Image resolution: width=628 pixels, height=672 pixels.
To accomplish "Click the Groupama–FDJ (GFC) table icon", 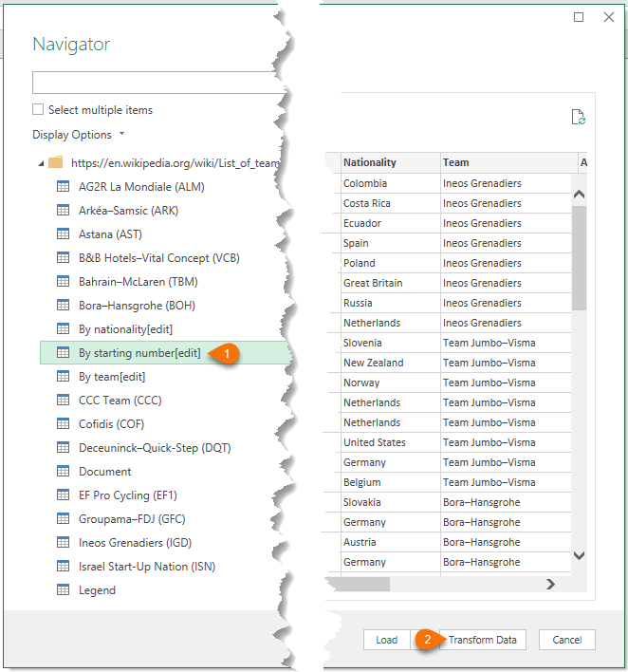I will [x=63, y=518].
